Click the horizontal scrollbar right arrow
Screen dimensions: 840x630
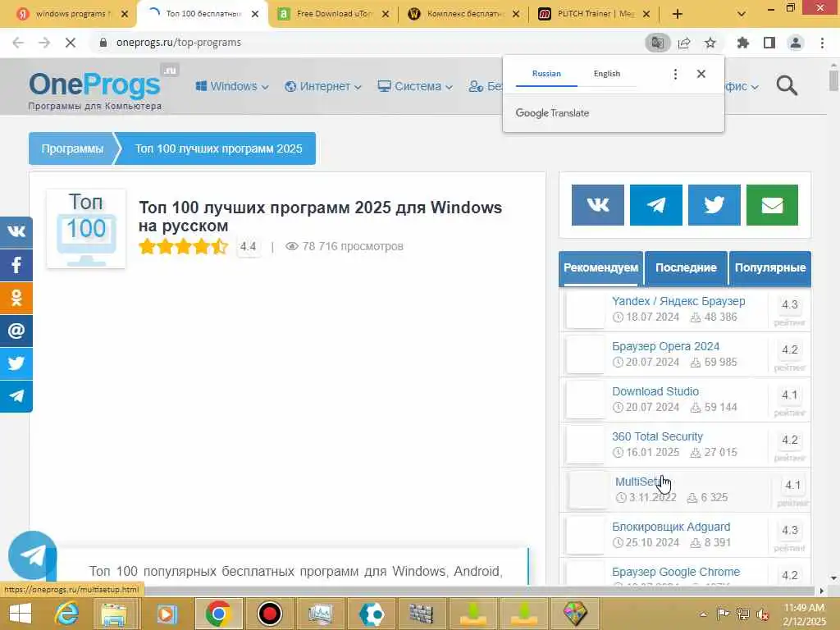[x=822, y=591]
